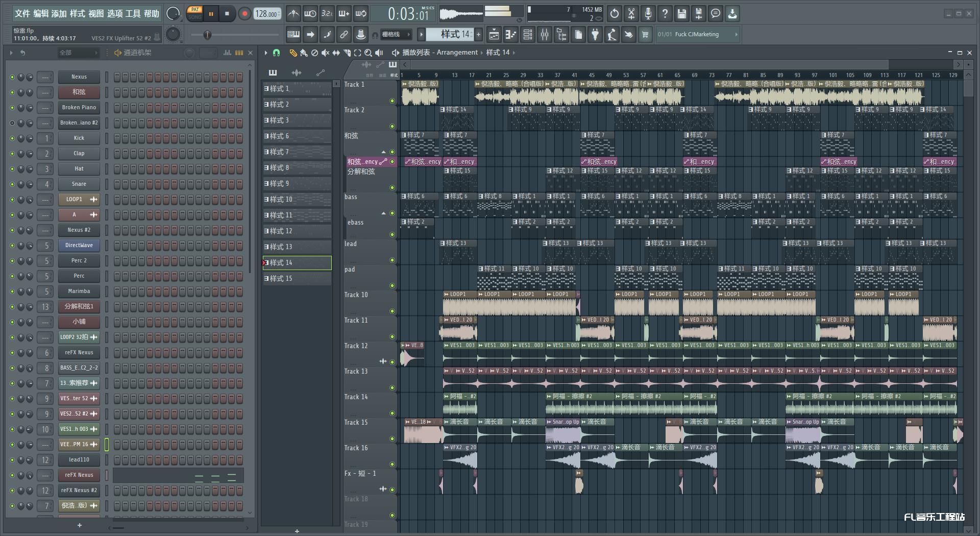980x536 pixels.
Task: Stop playback with the stop button
Action: (x=227, y=14)
